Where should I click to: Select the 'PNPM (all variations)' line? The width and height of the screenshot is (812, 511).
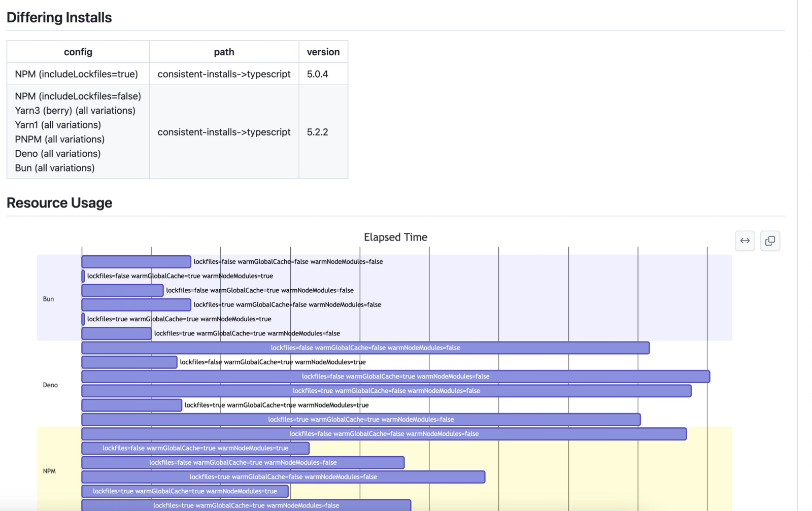[x=60, y=139]
